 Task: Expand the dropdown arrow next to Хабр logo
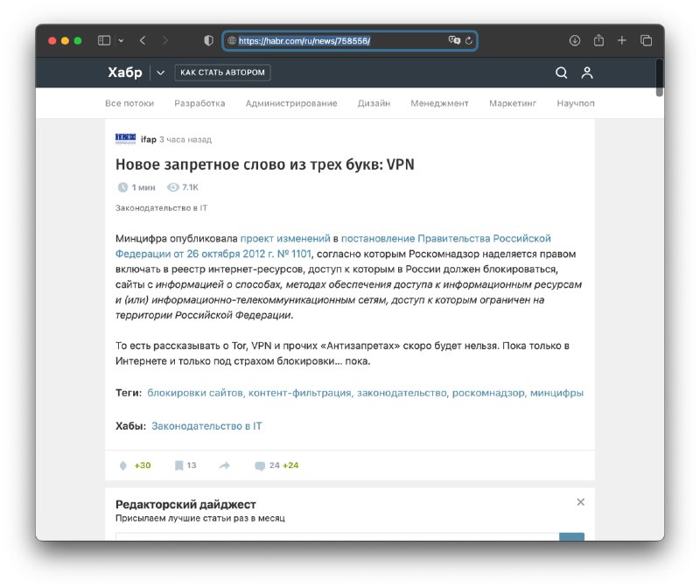tap(161, 73)
